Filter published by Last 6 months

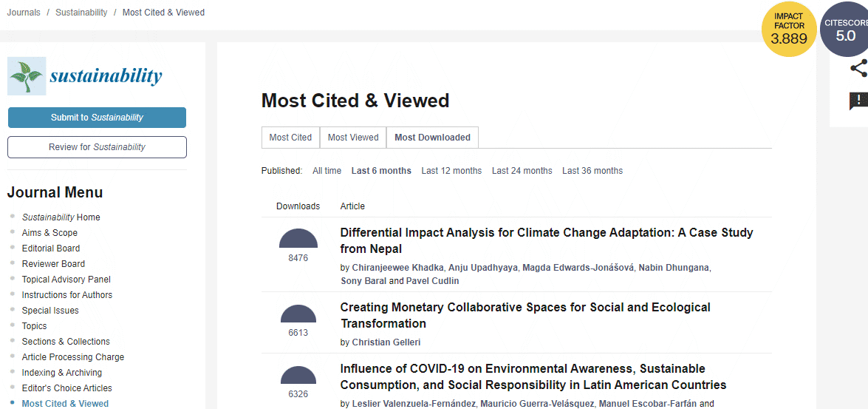pyautogui.click(x=381, y=171)
